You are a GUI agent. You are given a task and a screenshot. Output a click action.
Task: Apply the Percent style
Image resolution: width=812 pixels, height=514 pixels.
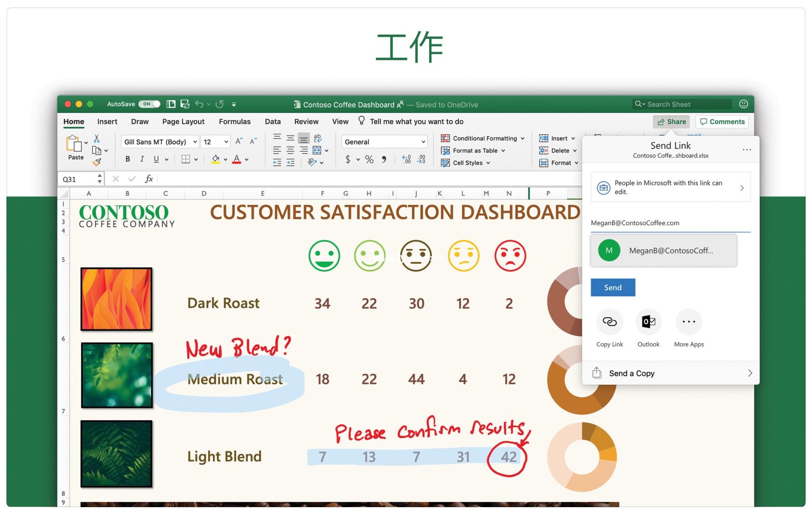pyautogui.click(x=369, y=159)
